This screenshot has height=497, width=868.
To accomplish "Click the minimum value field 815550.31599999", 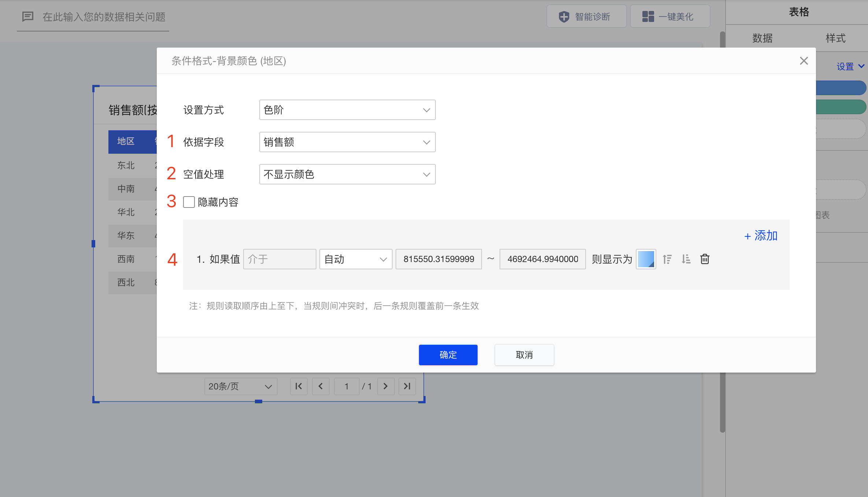I will (x=439, y=259).
